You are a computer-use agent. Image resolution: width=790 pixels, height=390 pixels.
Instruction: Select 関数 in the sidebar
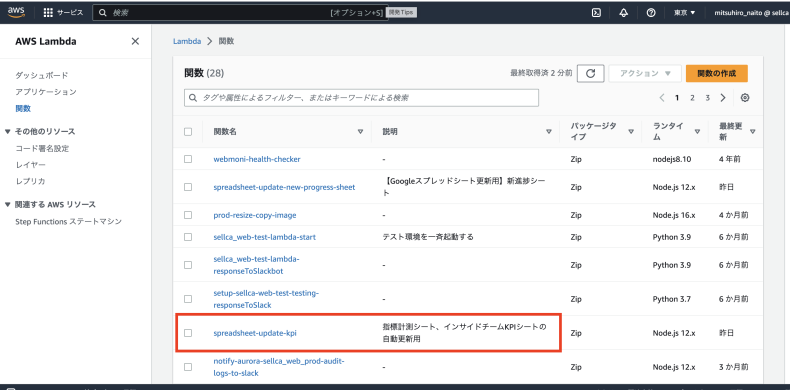point(23,108)
